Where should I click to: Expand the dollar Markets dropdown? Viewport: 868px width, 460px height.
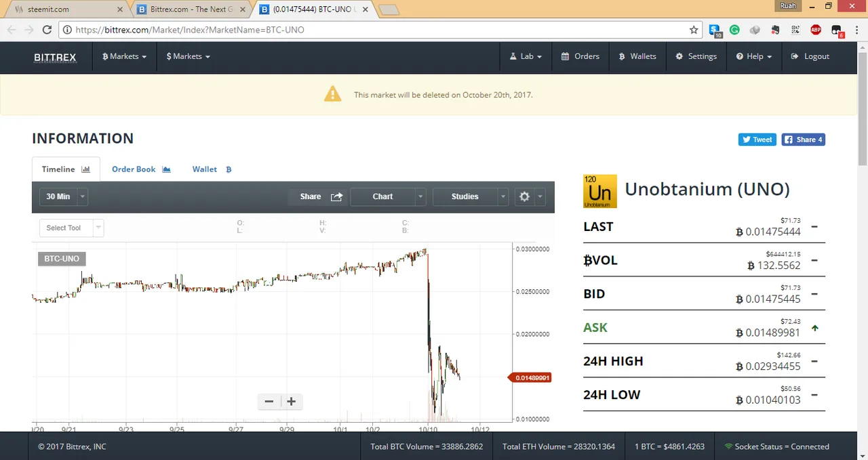(x=188, y=57)
